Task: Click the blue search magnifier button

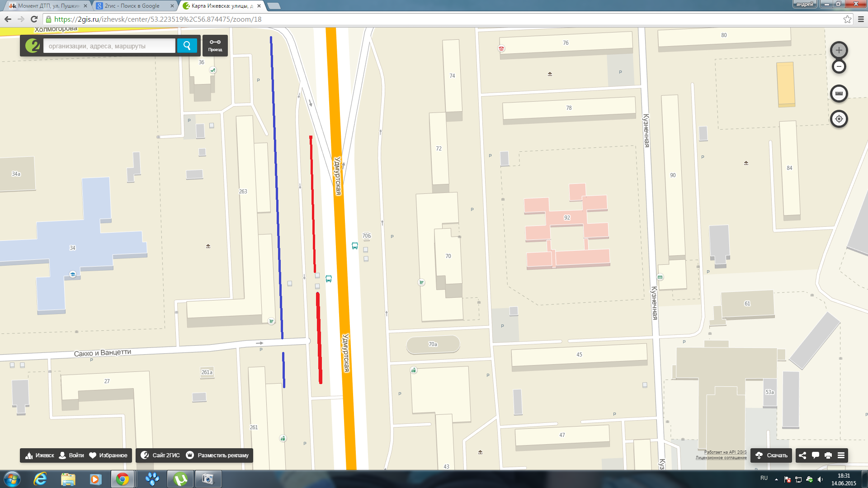Action: pos(187,46)
